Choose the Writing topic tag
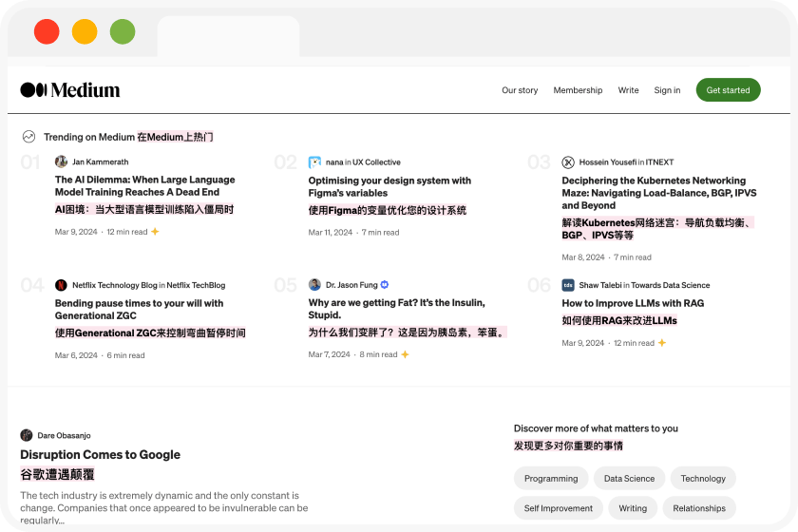798x532 pixels. pos(633,508)
